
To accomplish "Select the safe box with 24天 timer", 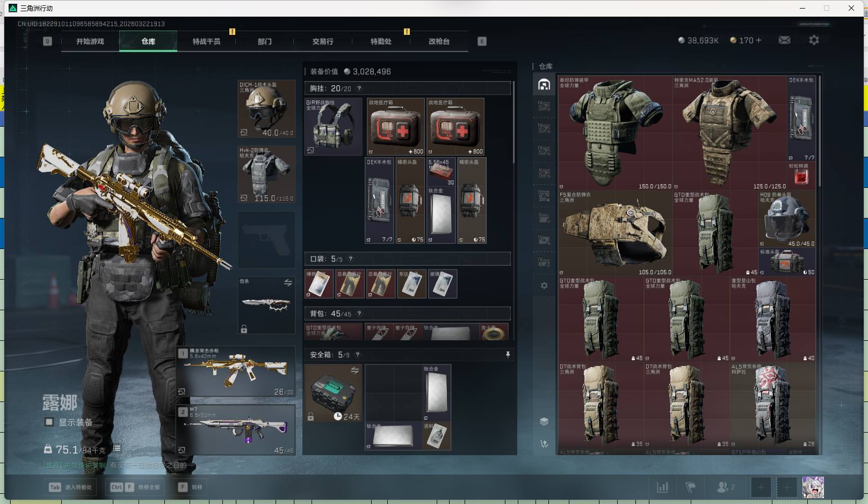I will (x=333, y=393).
